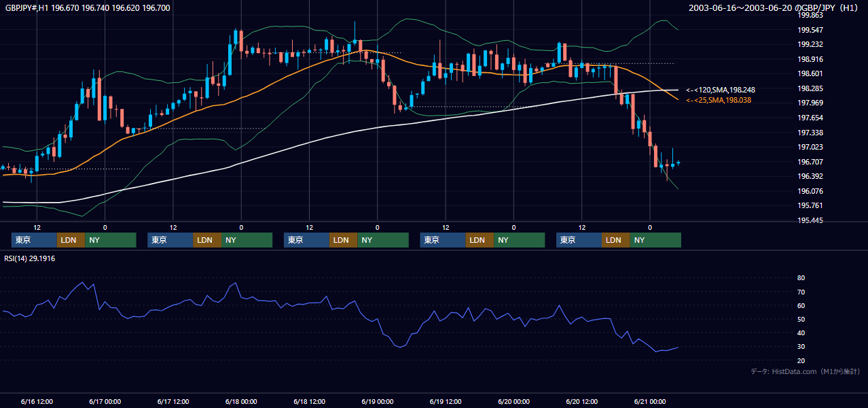Click the 6/19 00:00 time axis label
This screenshot has height=408, width=868.
[x=378, y=402]
